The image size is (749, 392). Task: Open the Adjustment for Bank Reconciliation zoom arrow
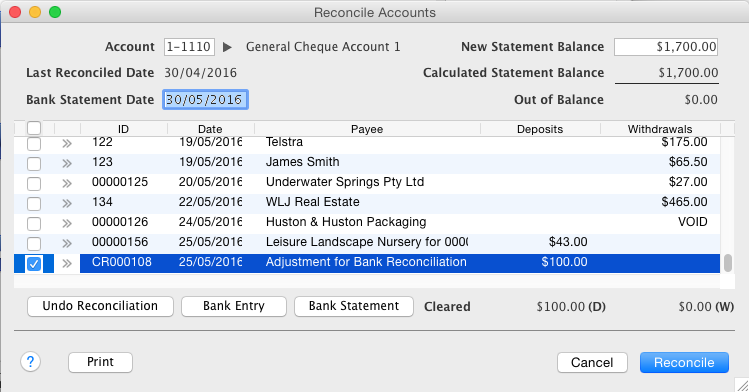click(x=67, y=263)
